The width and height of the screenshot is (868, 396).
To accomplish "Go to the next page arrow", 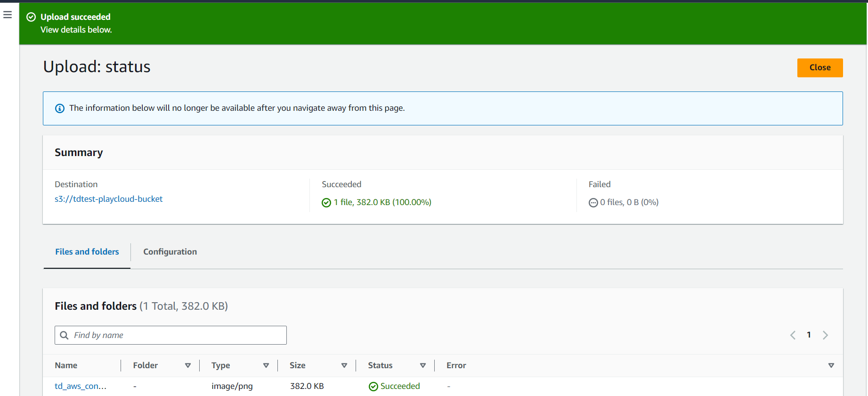I will click(825, 335).
